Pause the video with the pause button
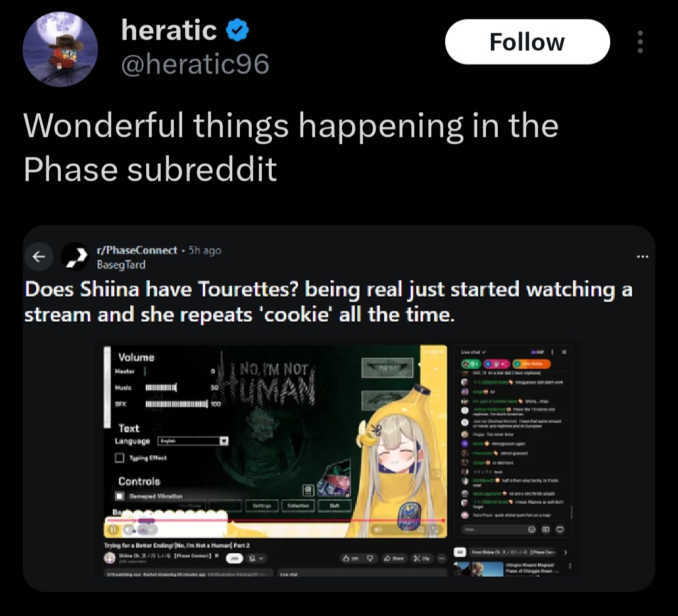Image resolution: width=678 pixels, height=616 pixels. point(113,529)
